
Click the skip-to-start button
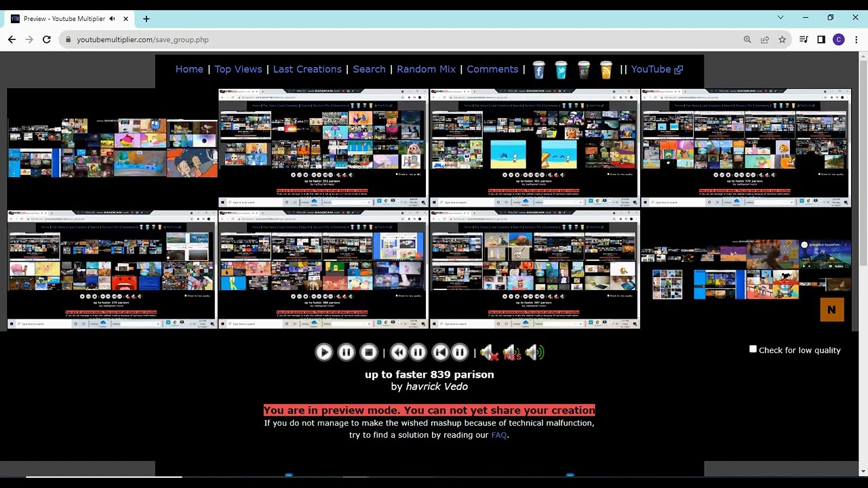441,352
